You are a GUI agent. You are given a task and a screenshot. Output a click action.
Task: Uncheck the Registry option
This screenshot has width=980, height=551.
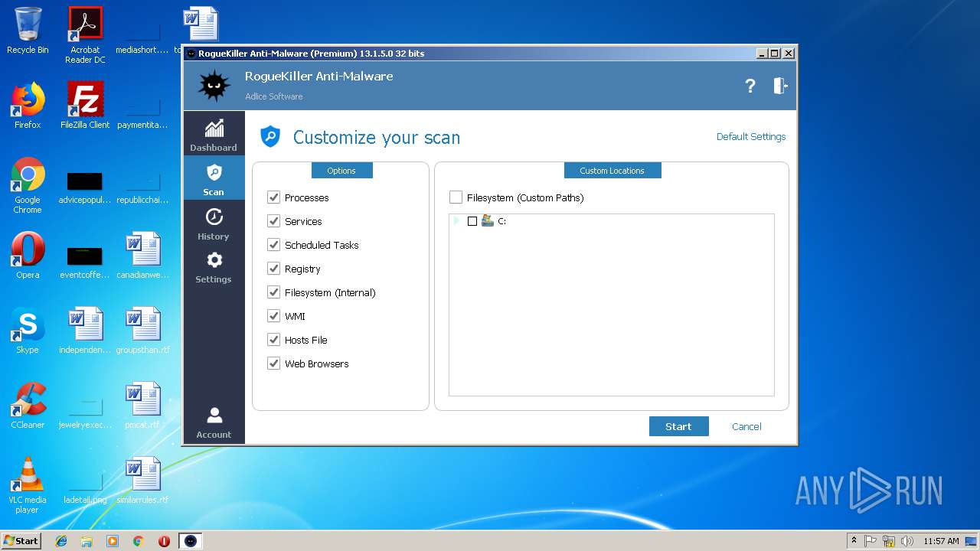[x=273, y=269]
